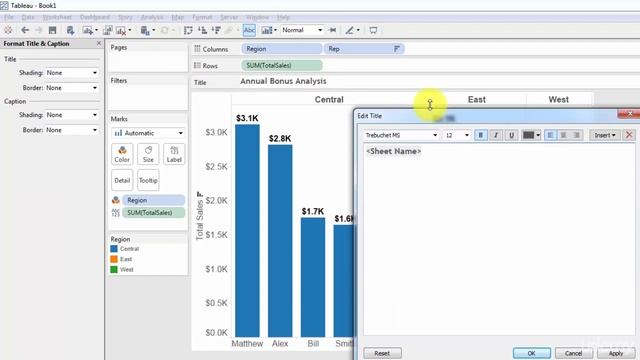This screenshot has height=360, width=640.
Task: Click the East orange legend swatch
Action: pyautogui.click(x=114, y=259)
